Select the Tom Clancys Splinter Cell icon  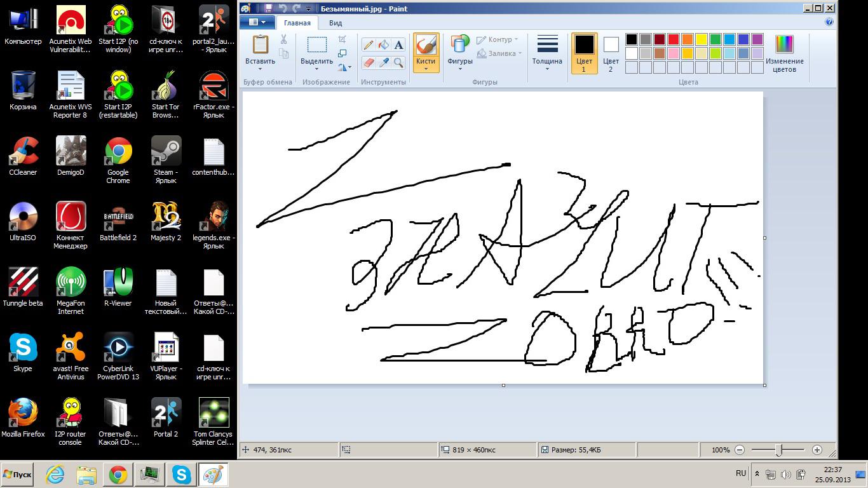click(214, 422)
